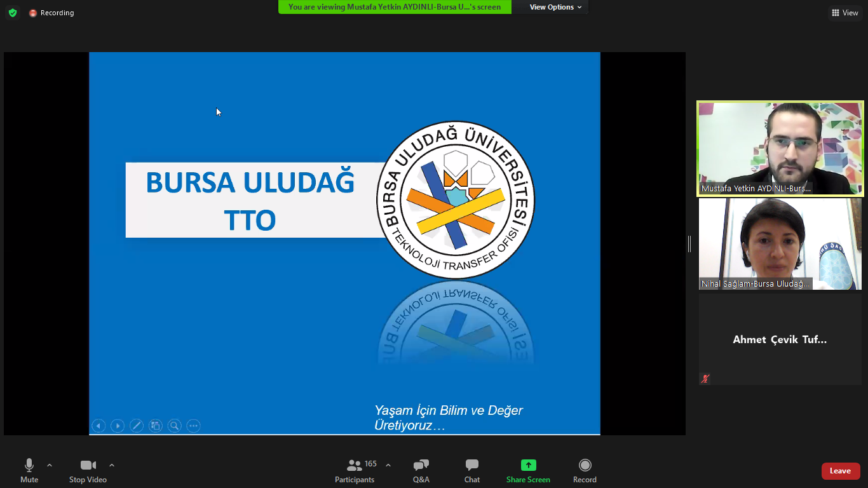
Task: Open the see-all-slides icon on slide
Action: 156,426
